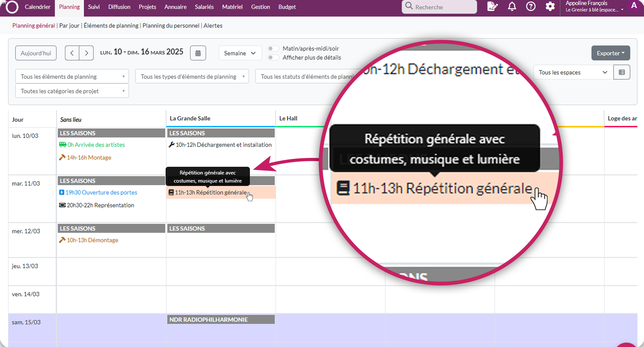Open the Projets menu
The image size is (644, 347).
pyautogui.click(x=147, y=7)
